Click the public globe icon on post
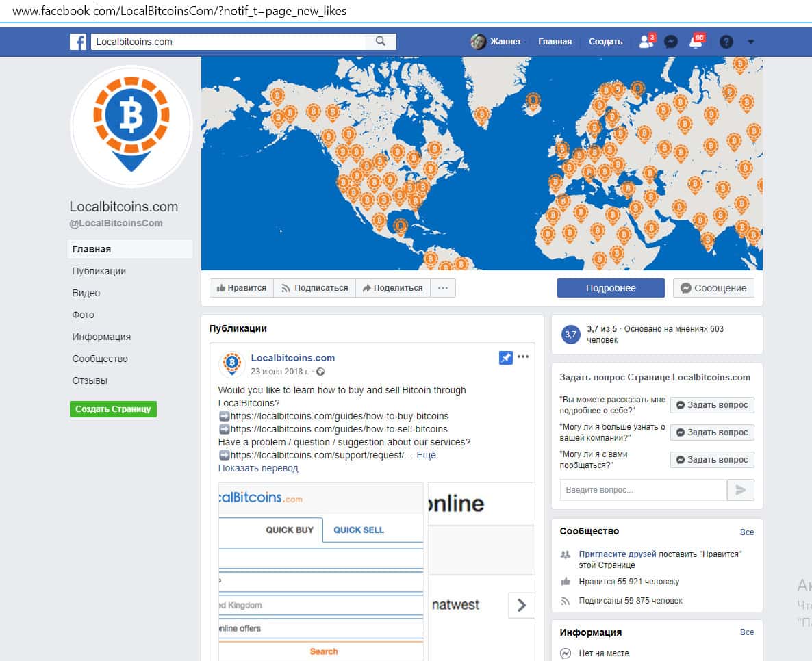The width and height of the screenshot is (812, 661). pos(320,372)
